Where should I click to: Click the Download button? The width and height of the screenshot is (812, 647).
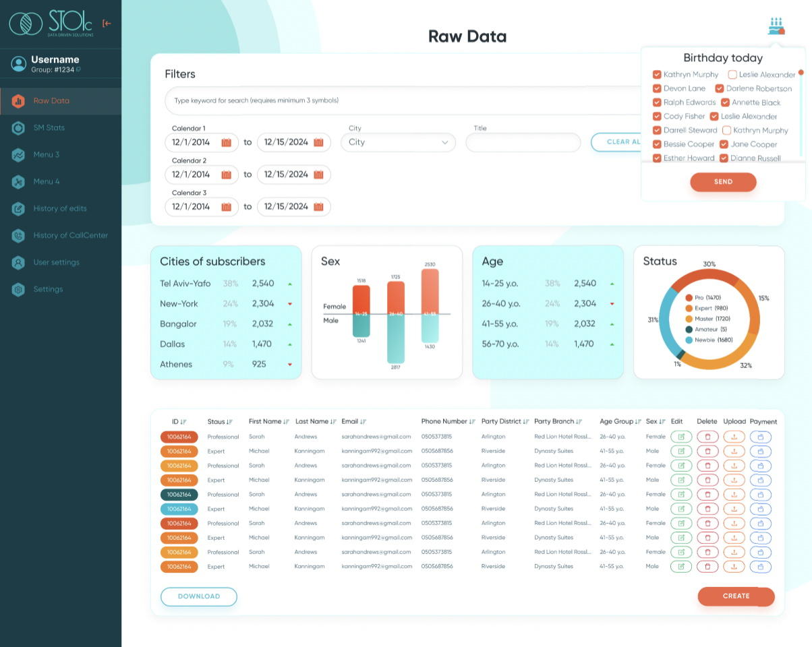(x=199, y=596)
